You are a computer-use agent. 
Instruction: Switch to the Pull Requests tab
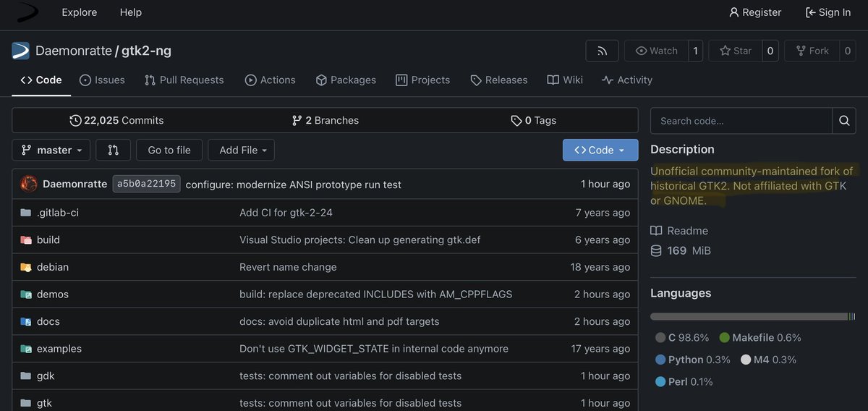click(x=184, y=80)
